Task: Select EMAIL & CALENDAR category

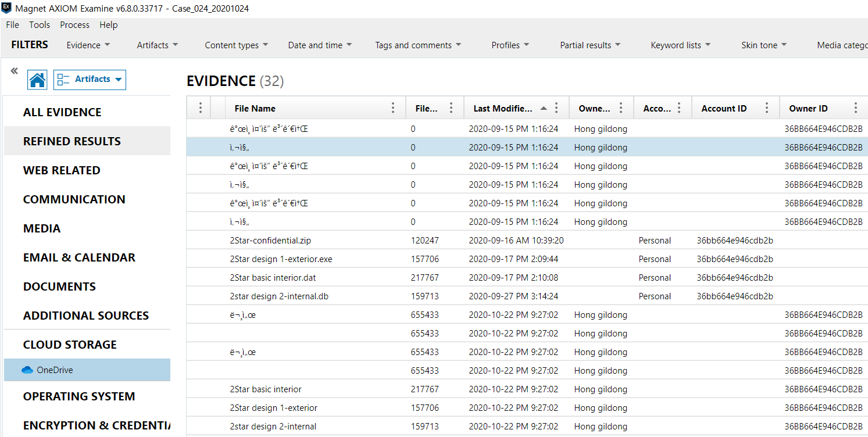Action: click(87, 257)
